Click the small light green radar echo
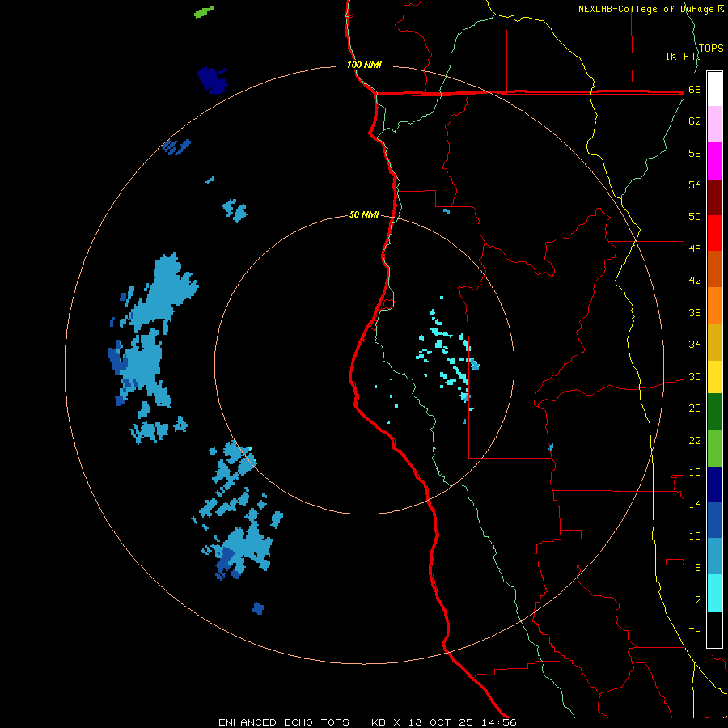This screenshot has width=728, height=728. [203, 12]
